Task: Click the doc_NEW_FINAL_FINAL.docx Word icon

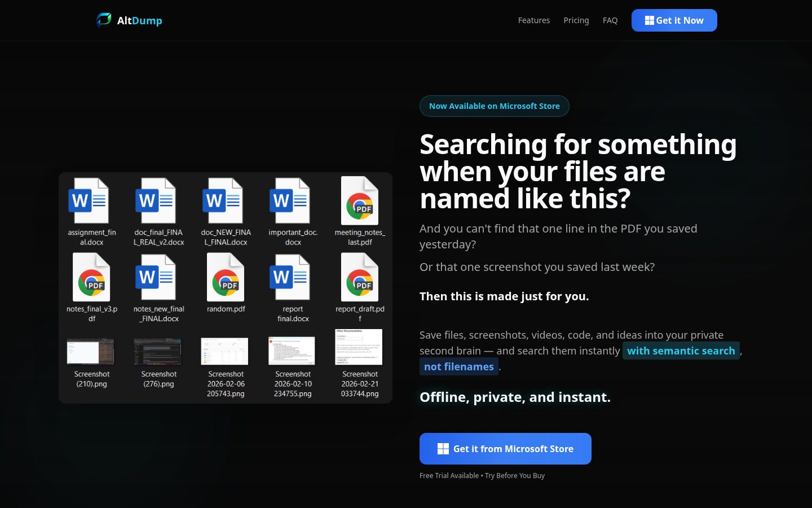Action: [223, 201]
